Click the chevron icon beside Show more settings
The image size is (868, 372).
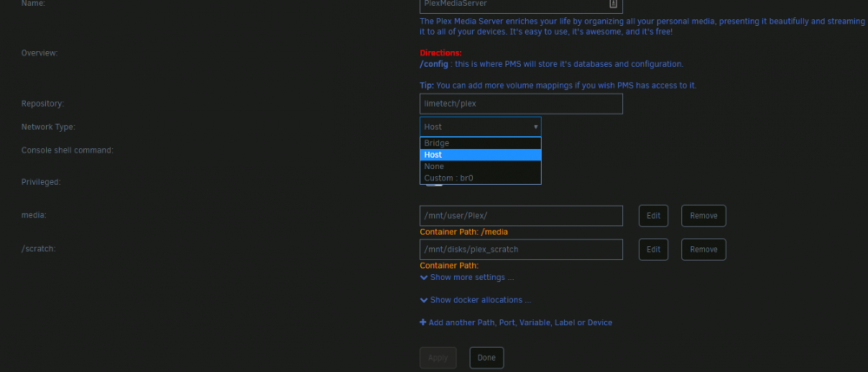coord(424,277)
